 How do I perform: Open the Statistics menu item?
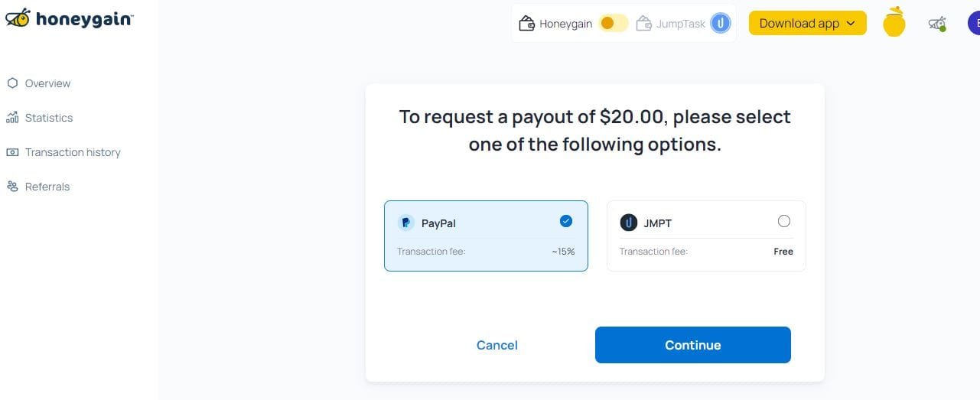[x=48, y=118]
